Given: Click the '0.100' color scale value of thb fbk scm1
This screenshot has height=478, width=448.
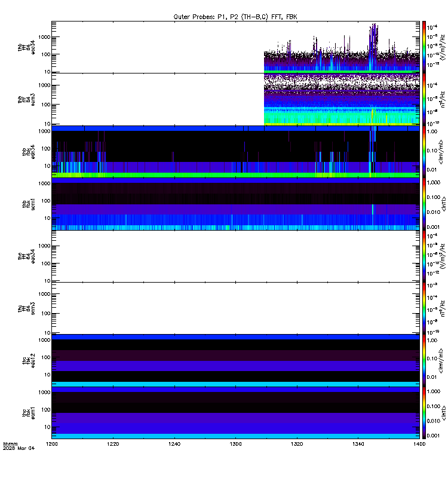Looking at the screenshot, I should [x=434, y=197].
